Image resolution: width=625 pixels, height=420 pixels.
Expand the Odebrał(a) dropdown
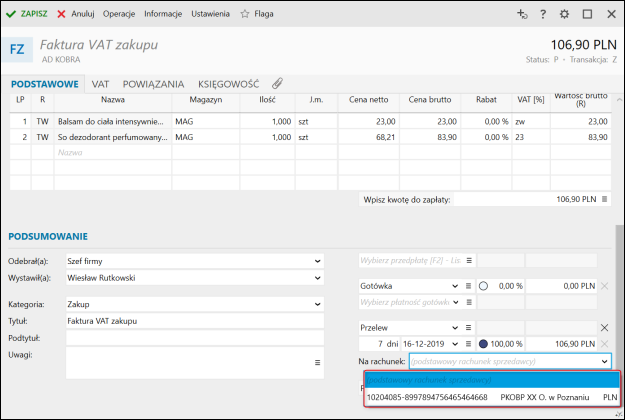click(x=317, y=261)
